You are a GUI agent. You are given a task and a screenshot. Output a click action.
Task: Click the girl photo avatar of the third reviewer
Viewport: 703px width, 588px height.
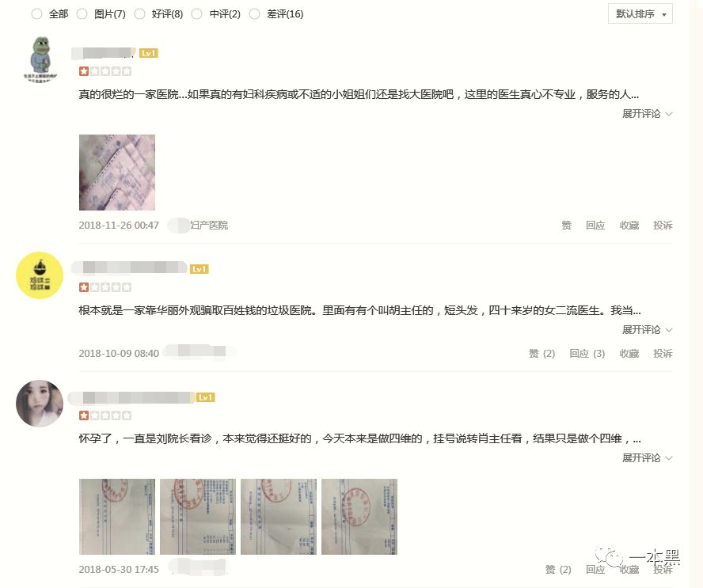tap(40, 404)
